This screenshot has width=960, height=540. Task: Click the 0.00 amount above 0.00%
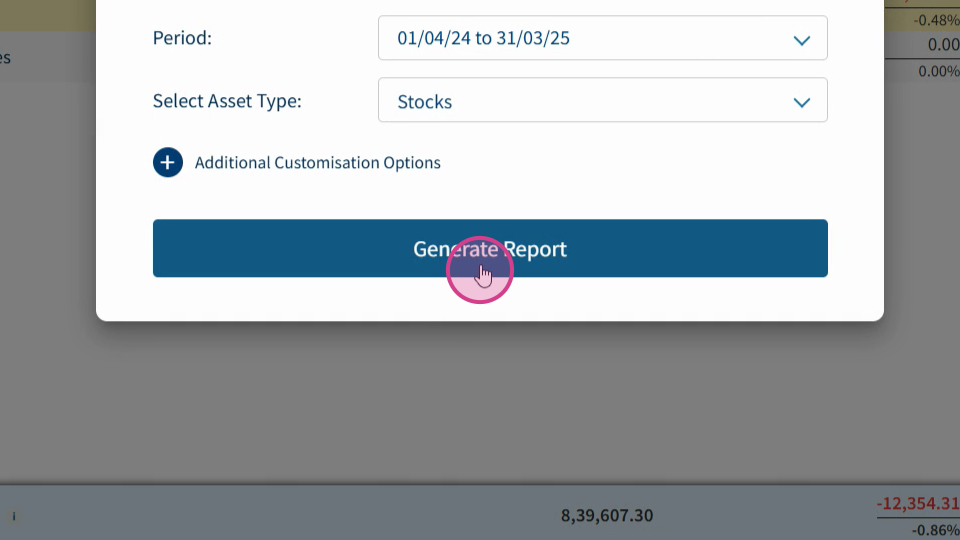tap(943, 45)
